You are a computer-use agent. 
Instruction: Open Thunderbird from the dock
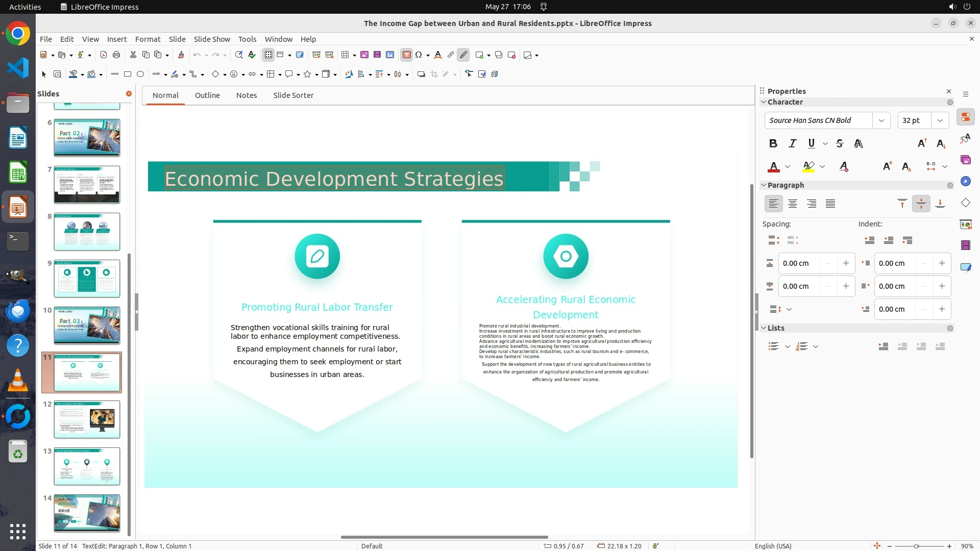(18, 311)
